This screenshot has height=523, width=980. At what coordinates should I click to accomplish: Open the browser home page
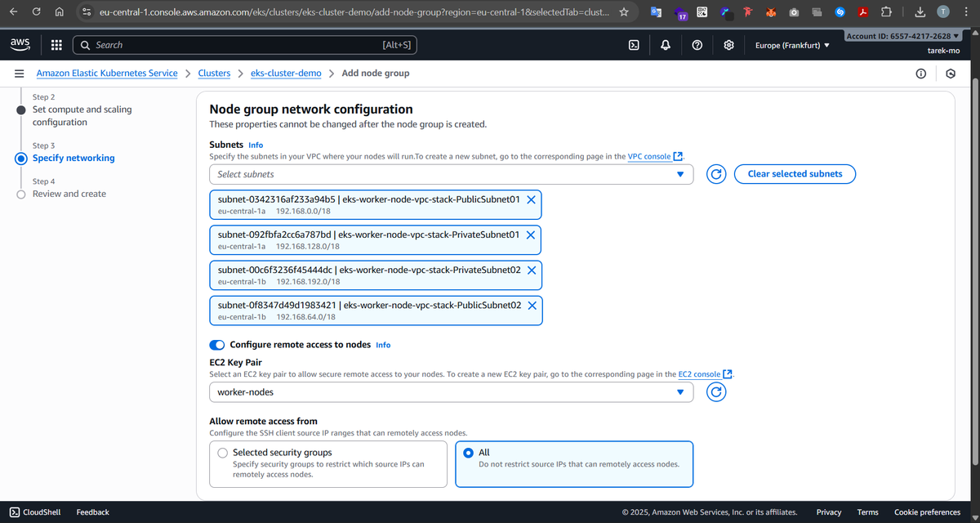tap(60, 12)
